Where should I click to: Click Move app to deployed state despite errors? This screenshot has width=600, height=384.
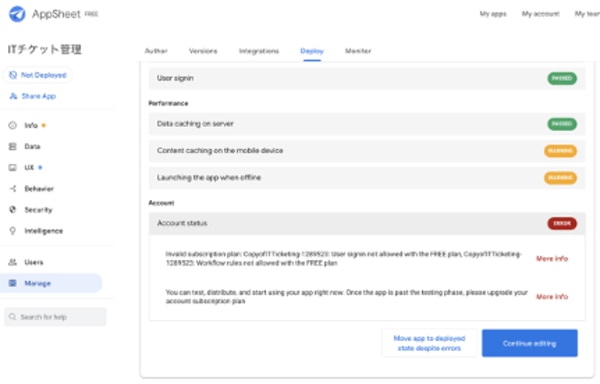tap(429, 343)
